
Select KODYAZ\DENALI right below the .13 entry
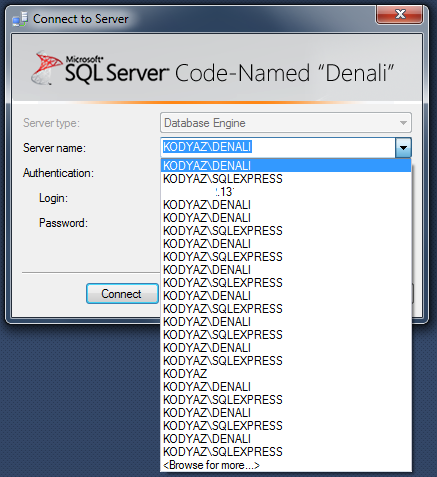tap(286, 205)
